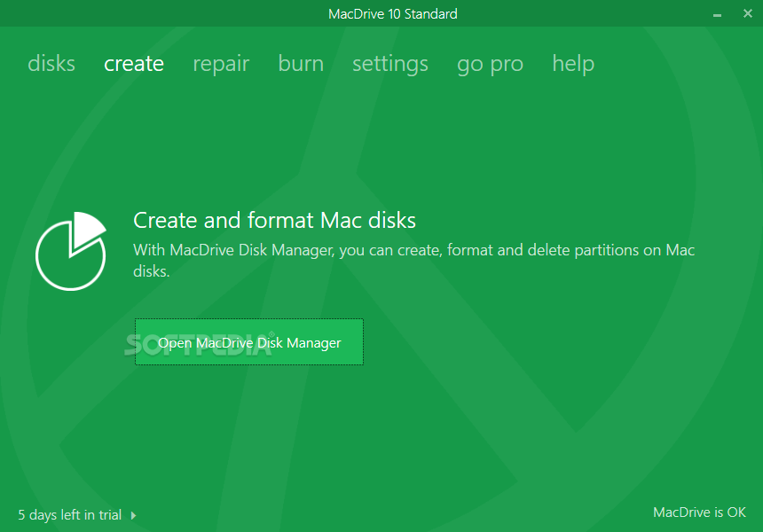This screenshot has height=532, width=763.
Task: Click the MacDrive 10 Standard title text
Action: 393,13
